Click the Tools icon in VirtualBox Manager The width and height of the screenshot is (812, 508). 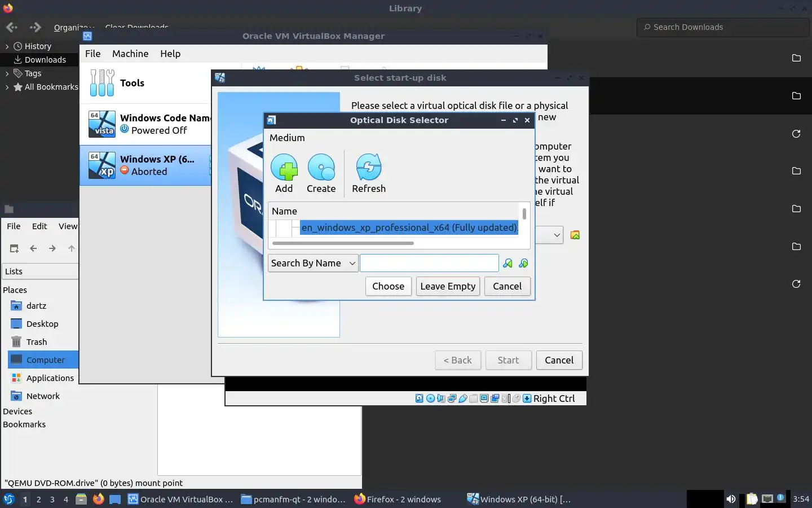point(102,83)
